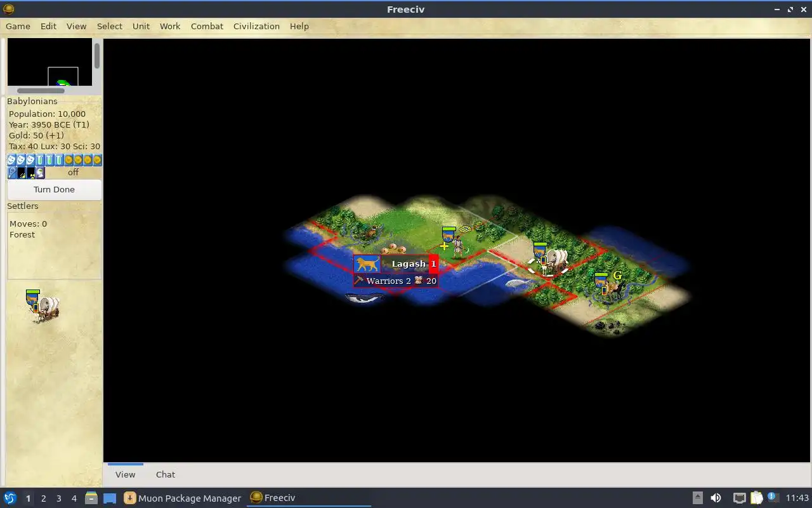812x508 pixels.
Task: Click the first science beaker icon
Action: point(40,160)
